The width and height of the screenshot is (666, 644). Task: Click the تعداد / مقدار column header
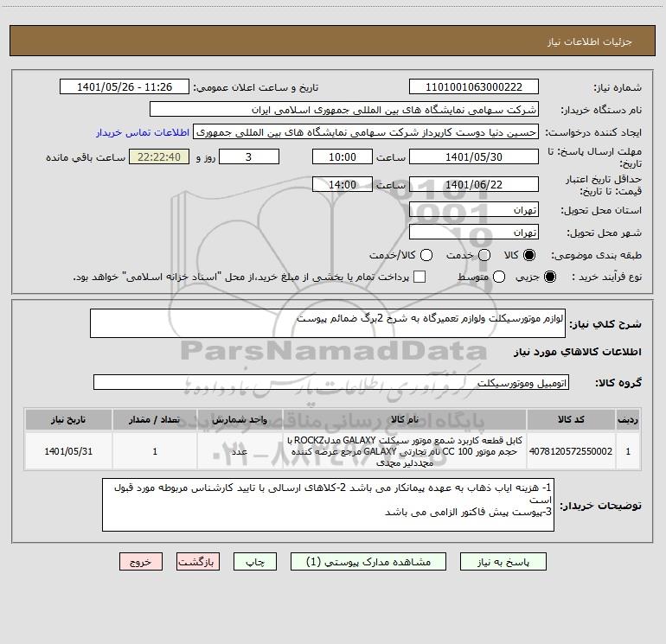[x=155, y=420]
